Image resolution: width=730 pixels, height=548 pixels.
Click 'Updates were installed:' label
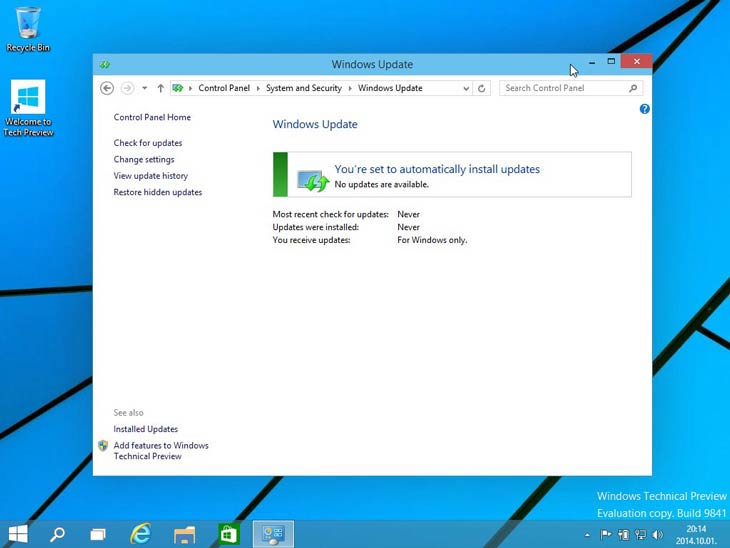316,227
